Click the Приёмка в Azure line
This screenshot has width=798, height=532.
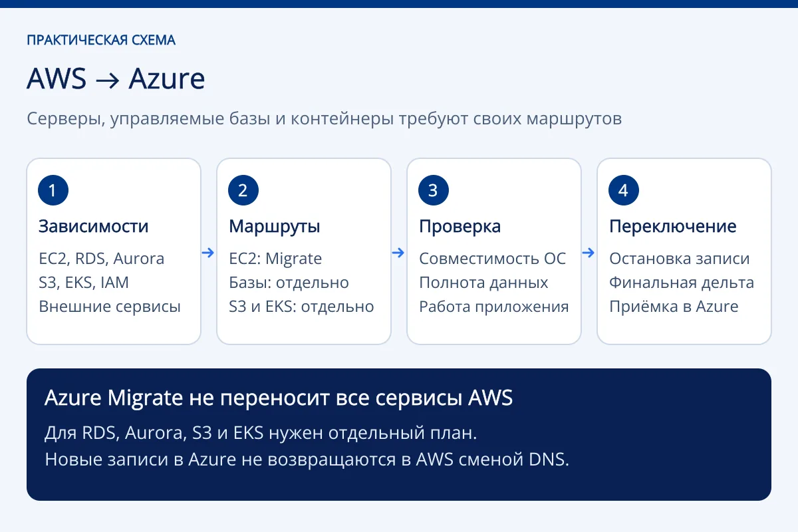tap(674, 307)
